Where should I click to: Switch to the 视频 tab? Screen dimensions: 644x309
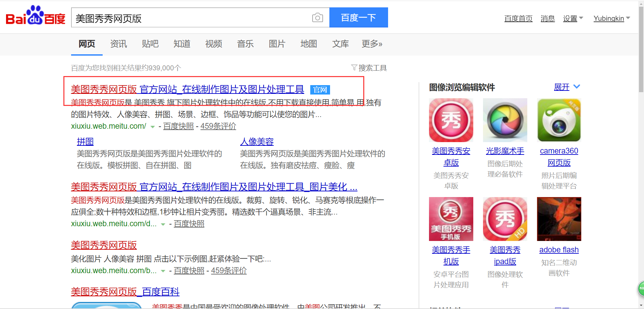(x=214, y=44)
